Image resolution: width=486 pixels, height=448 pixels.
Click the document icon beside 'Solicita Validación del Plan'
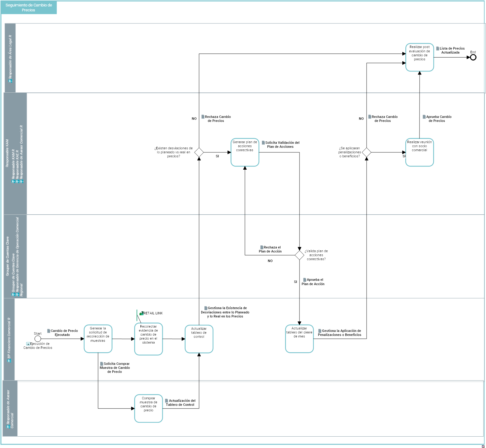click(263, 143)
